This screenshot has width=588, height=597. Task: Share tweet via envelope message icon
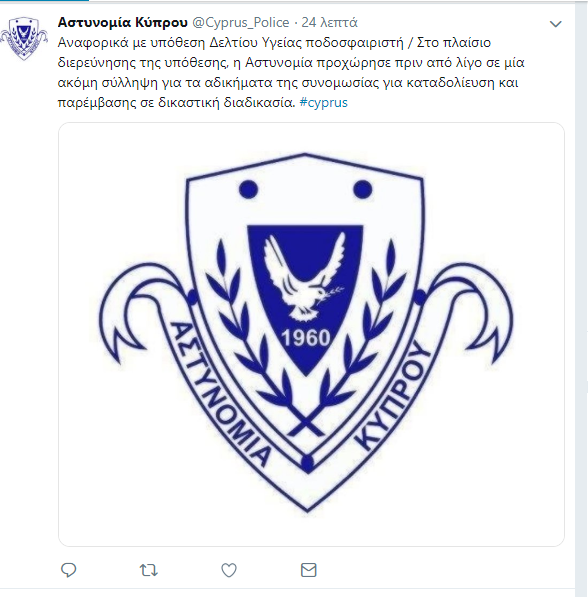pos(308,570)
